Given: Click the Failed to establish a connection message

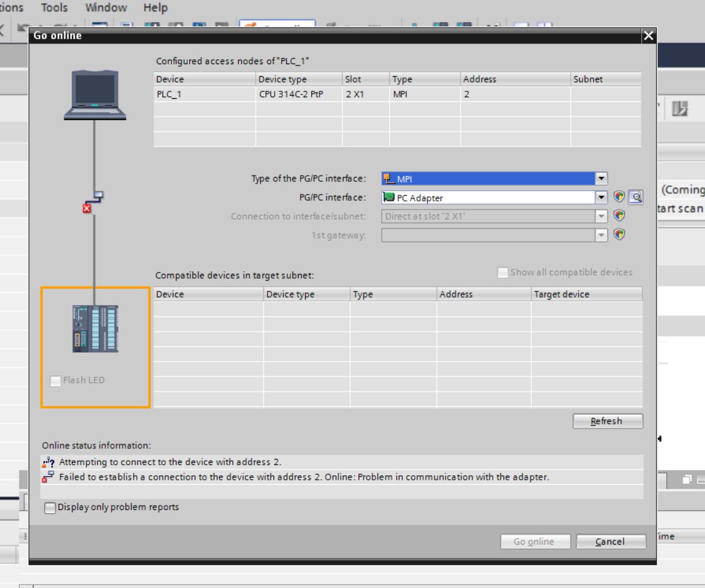Looking at the screenshot, I should tap(304, 477).
